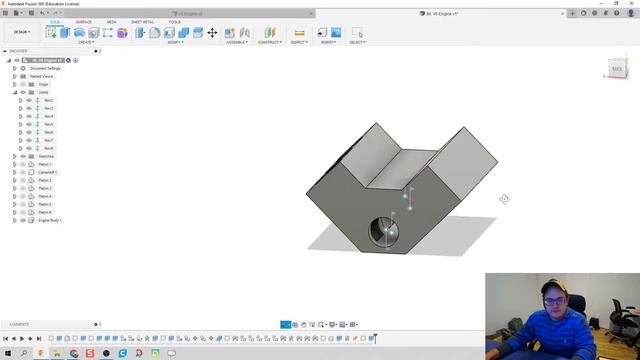Open the Construct dropdown menu
The image size is (640, 360).
[x=270, y=42]
